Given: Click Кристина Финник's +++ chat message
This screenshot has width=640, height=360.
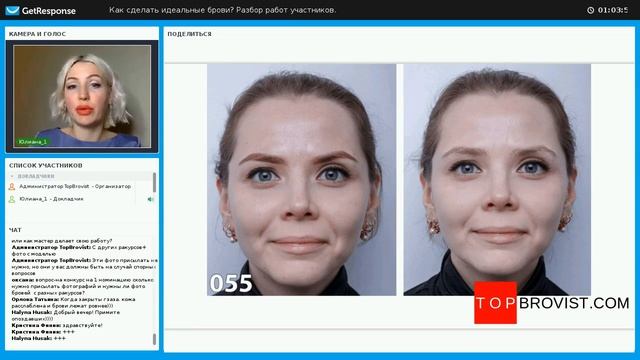Looking at the screenshot, I should coord(43,332).
